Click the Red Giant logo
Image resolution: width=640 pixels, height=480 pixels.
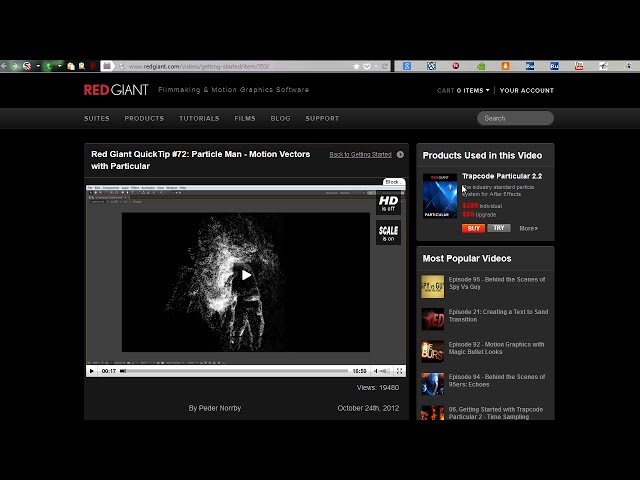[116, 90]
